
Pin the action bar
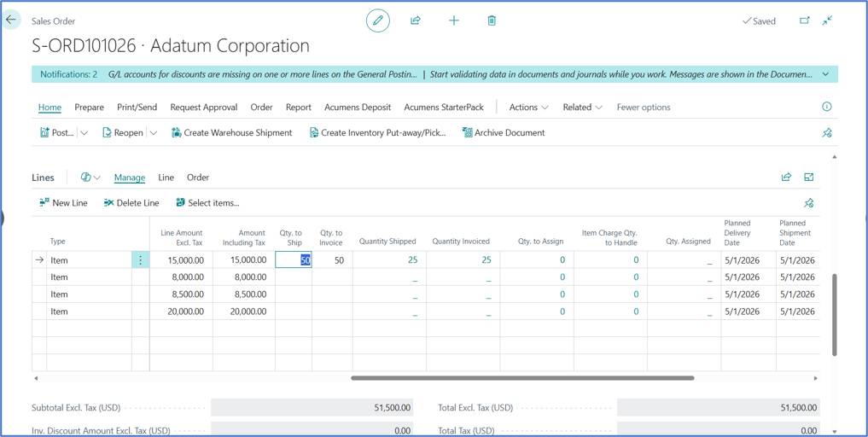(827, 133)
